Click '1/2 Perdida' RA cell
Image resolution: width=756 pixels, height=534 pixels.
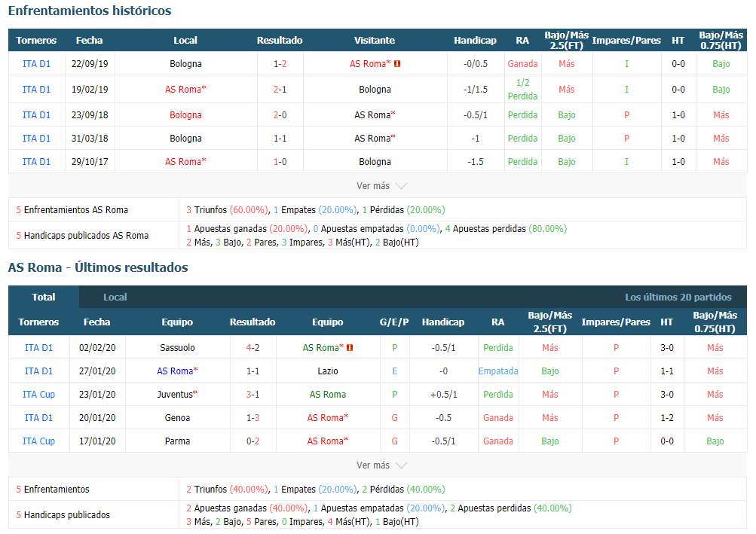[522, 89]
